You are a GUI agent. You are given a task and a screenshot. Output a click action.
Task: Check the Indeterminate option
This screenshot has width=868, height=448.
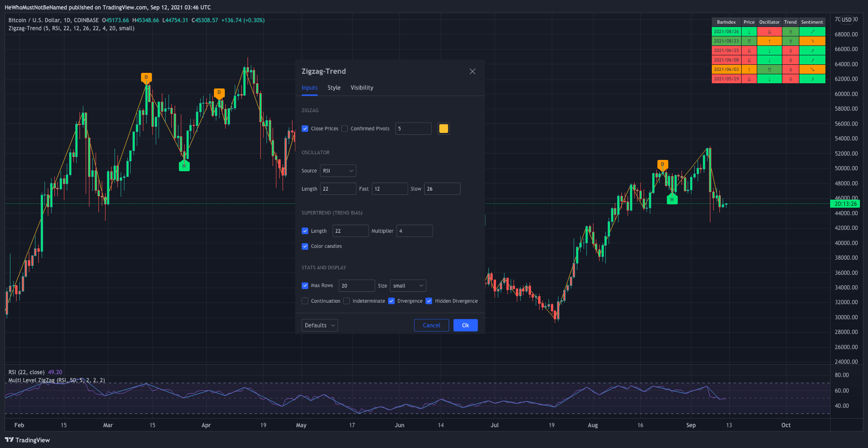click(x=346, y=301)
